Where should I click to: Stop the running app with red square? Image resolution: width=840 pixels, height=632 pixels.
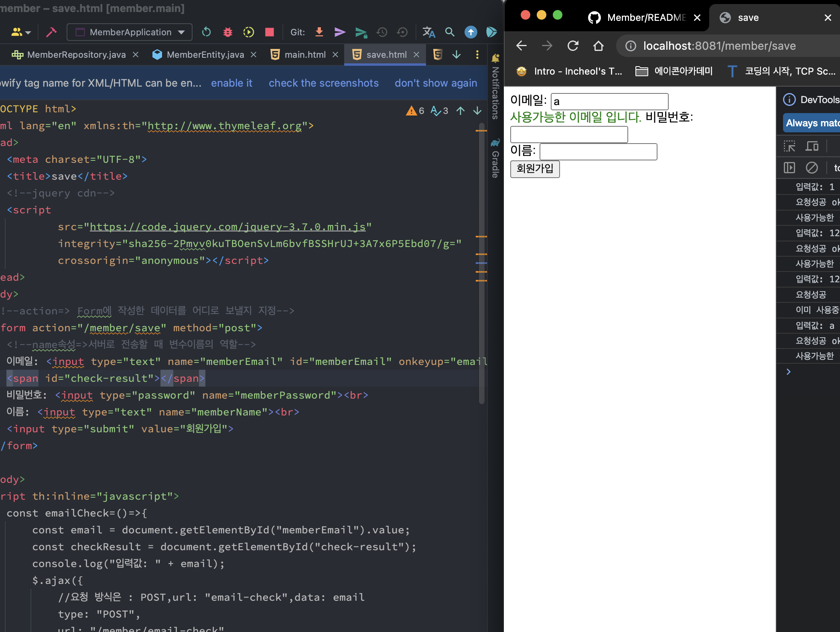(x=270, y=32)
